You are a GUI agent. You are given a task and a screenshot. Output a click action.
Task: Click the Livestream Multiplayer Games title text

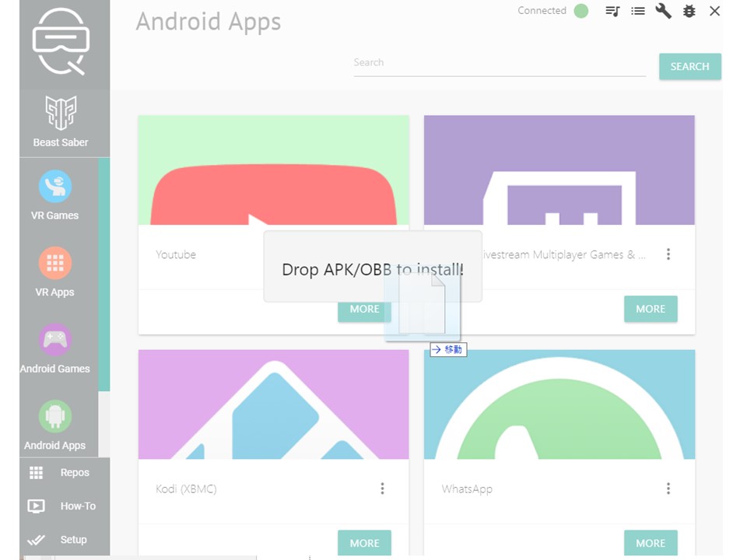564,255
